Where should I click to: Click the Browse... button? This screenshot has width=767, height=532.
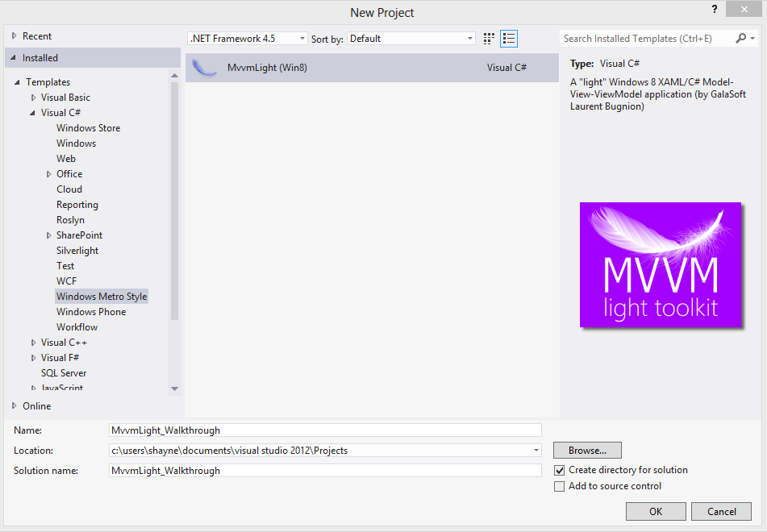(x=587, y=451)
